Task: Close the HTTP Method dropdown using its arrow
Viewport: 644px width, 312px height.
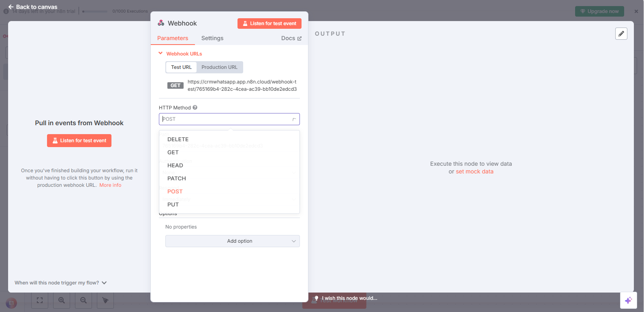Action: [x=294, y=119]
